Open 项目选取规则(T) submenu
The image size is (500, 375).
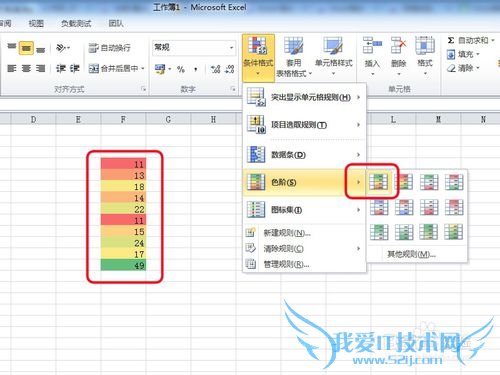pyautogui.click(x=305, y=125)
